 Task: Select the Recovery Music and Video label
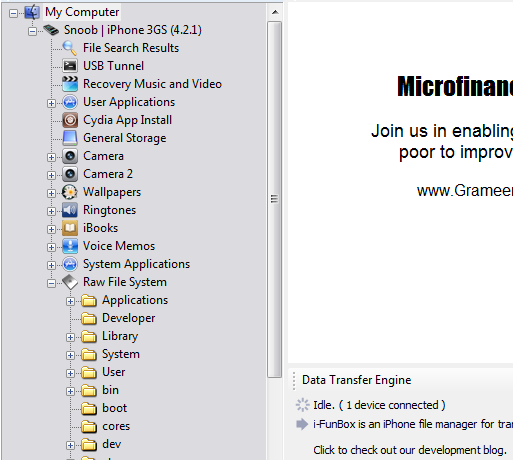click(x=152, y=84)
